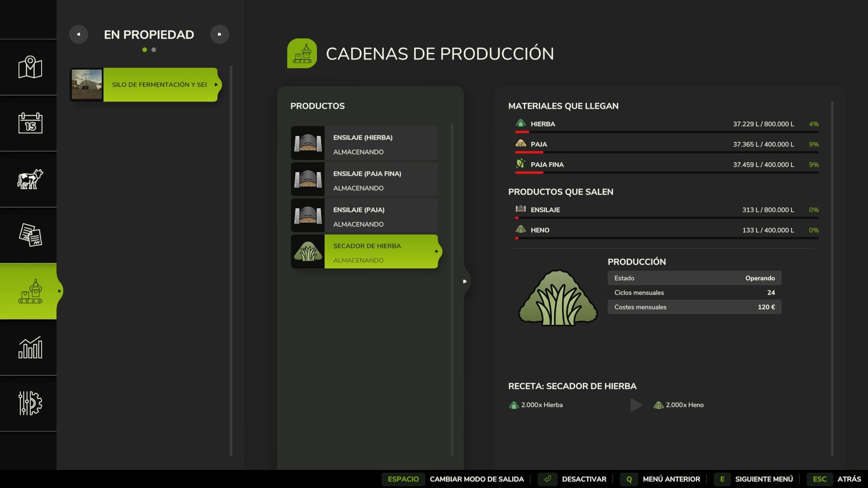Open the map menu icon

[30, 67]
